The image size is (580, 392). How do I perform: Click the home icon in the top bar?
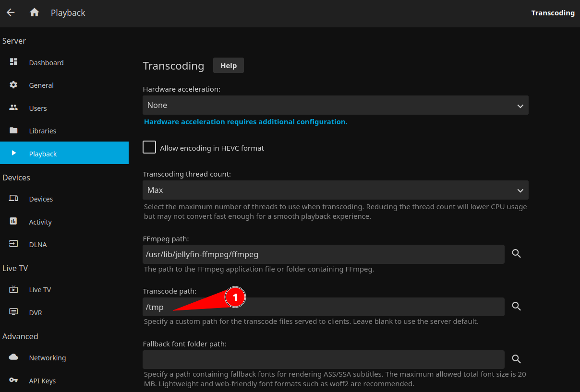click(x=34, y=12)
